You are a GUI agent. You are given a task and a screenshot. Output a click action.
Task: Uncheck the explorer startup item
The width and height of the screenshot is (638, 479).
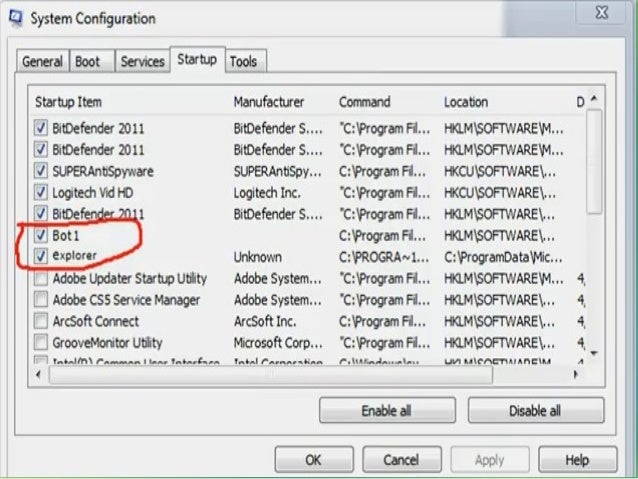41,256
